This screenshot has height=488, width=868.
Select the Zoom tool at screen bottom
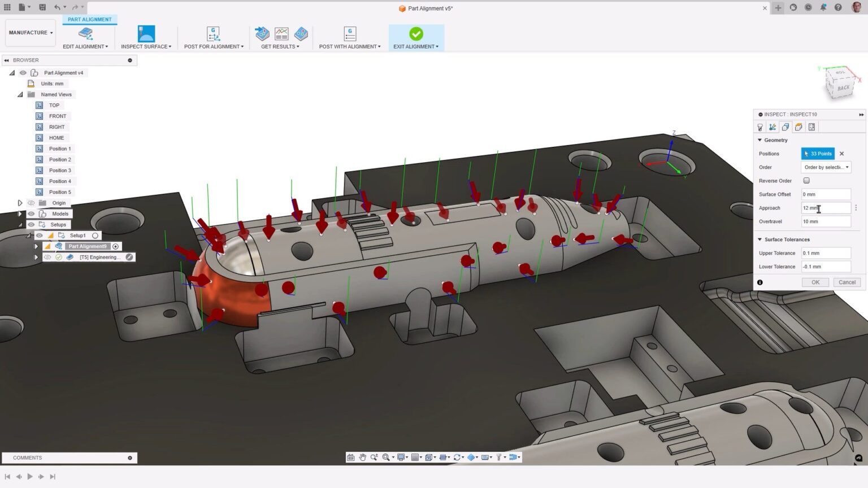(373, 457)
